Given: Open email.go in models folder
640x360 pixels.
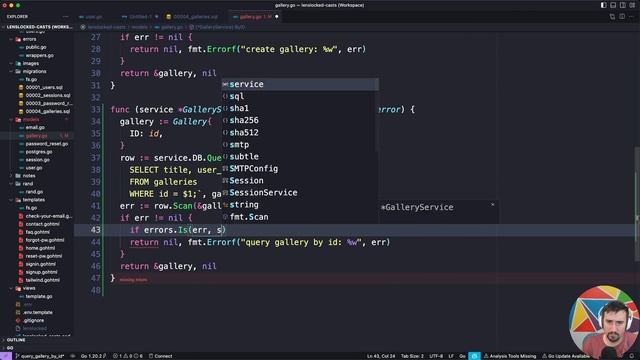Looking at the screenshot, I should pyautogui.click(x=35, y=127).
